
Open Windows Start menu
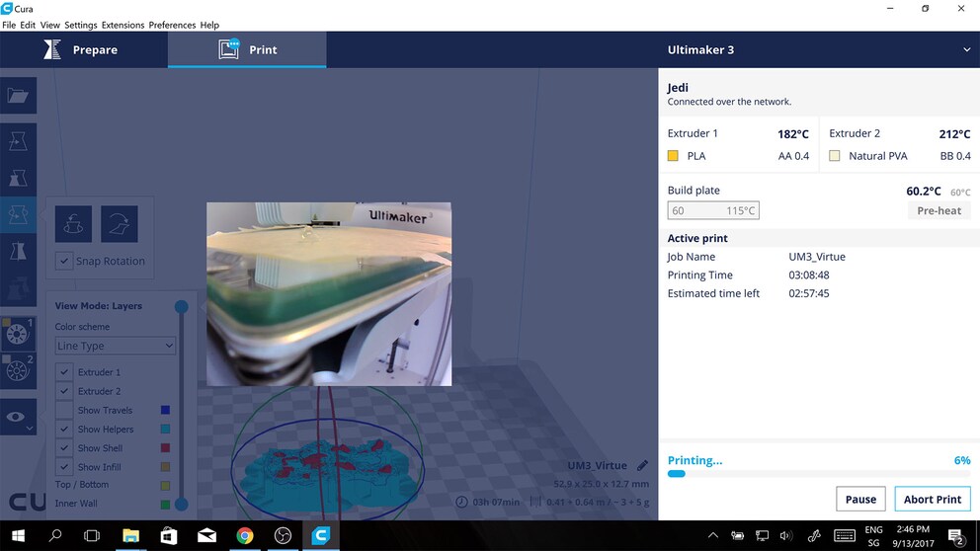(x=18, y=535)
